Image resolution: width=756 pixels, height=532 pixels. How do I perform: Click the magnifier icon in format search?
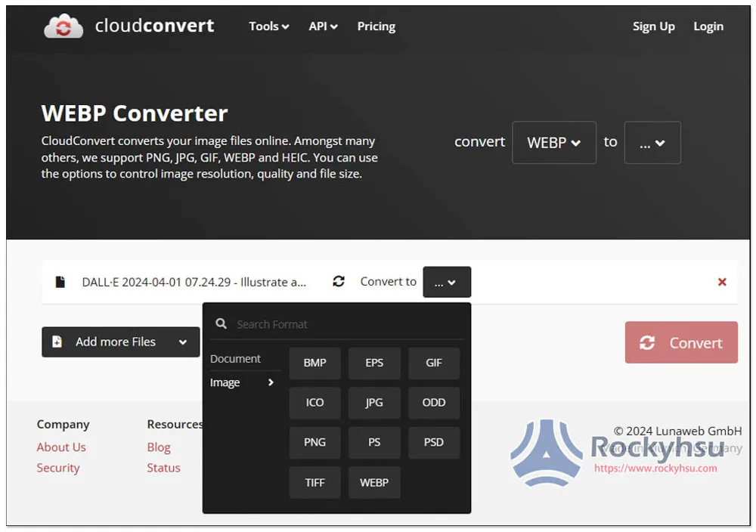click(222, 324)
